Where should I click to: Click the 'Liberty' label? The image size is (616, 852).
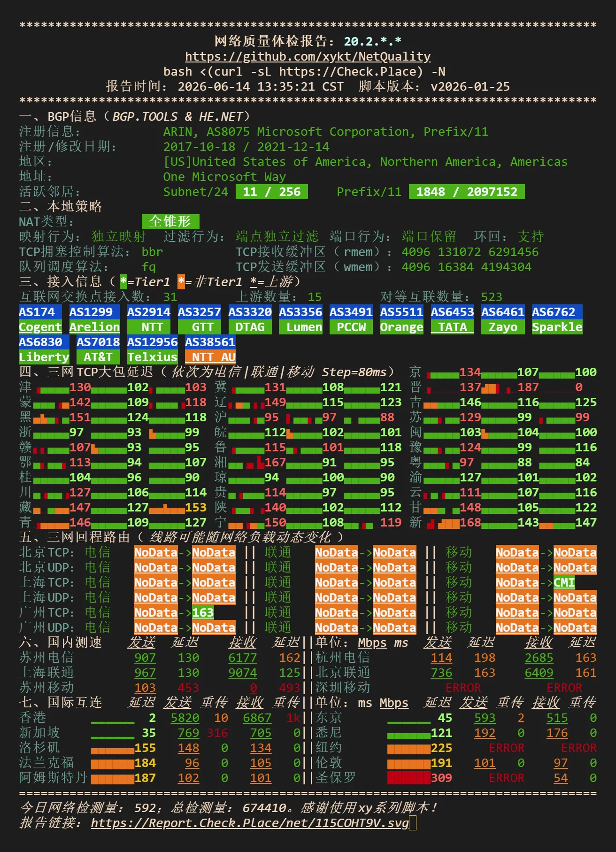pyautogui.click(x=44, y=357)
